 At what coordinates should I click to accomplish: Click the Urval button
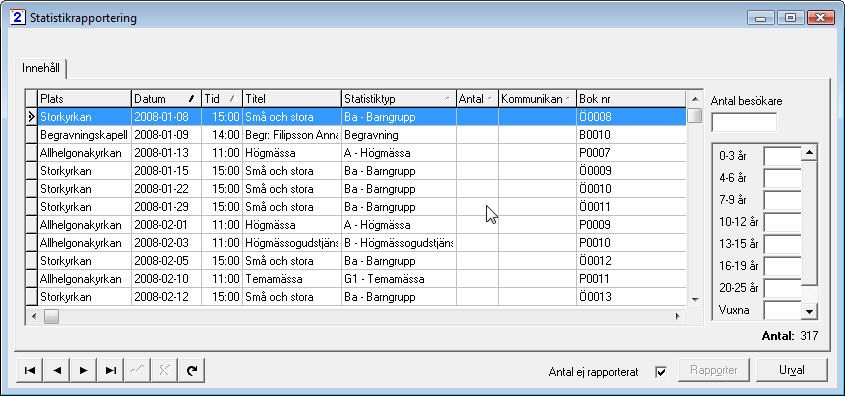pyautogui.click(x=792, y=370)
